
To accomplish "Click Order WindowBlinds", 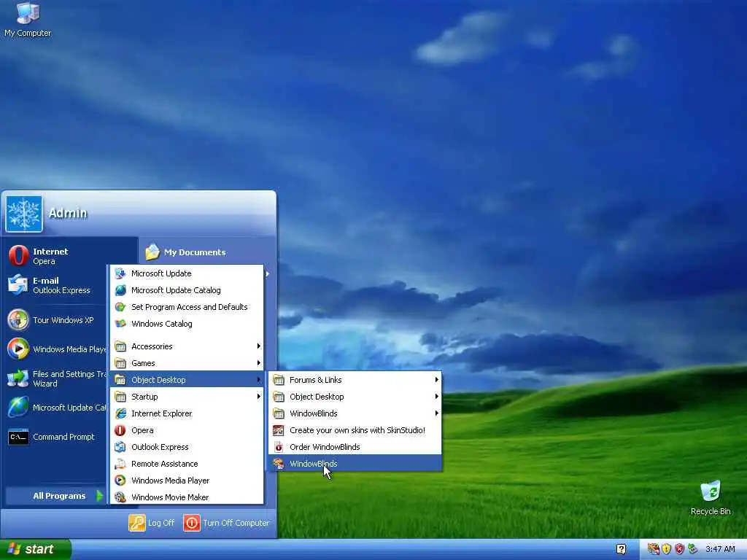I will [355, 447].
